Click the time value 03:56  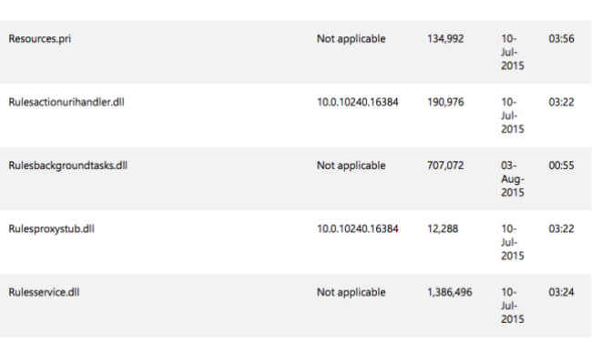point(561,39)
